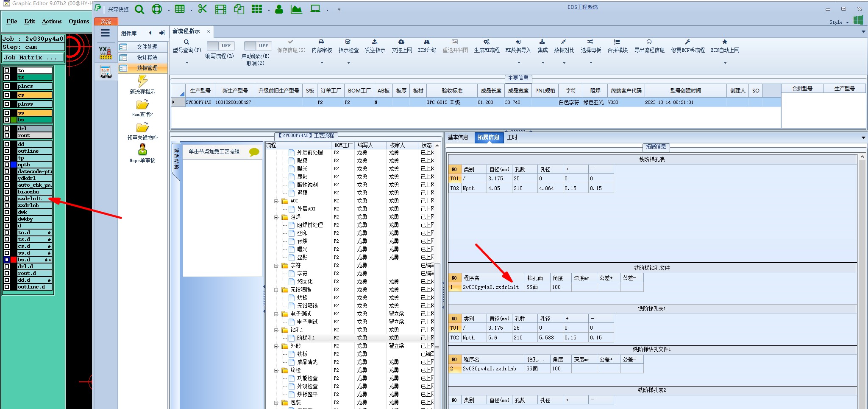The width and height of the screenshot is (868, 409).
Task: Toggle checkbox of layer 'bs.d'
Action: [x=7, y=260]
